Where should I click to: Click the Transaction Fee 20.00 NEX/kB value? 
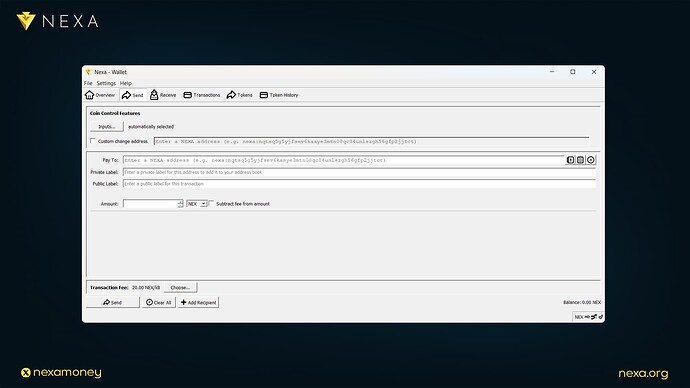[x=146, y=288]
